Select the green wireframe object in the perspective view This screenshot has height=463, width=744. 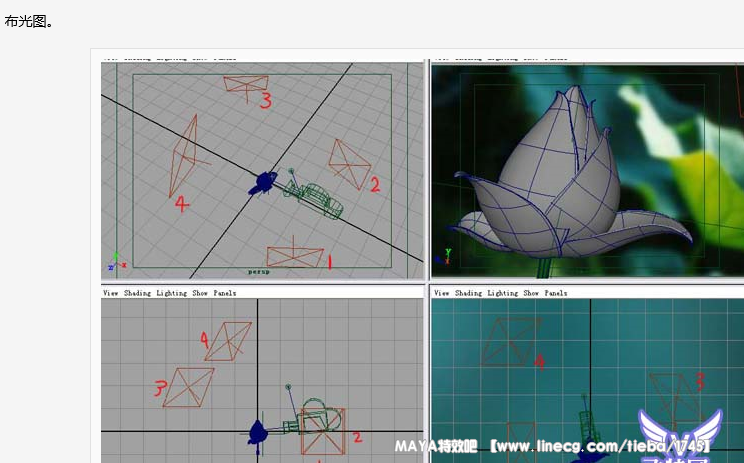click(319, 196)
